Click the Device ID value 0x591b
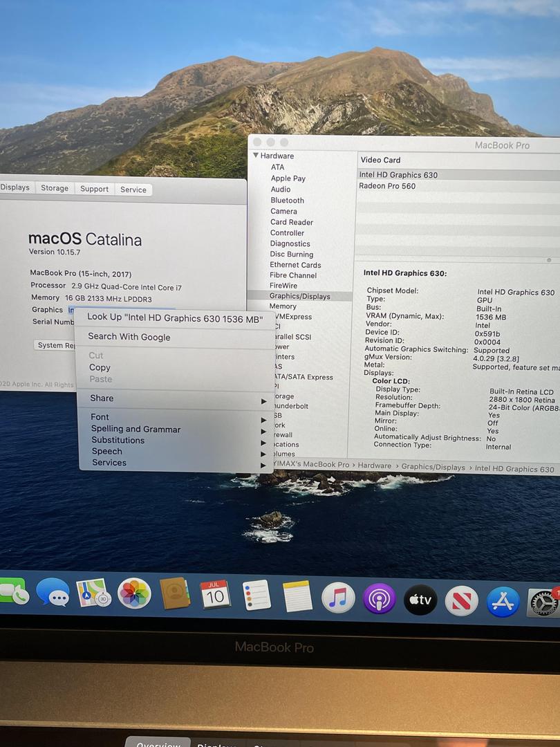The width and height of the screenshot is (560, 747). click(x=487, y=334)
